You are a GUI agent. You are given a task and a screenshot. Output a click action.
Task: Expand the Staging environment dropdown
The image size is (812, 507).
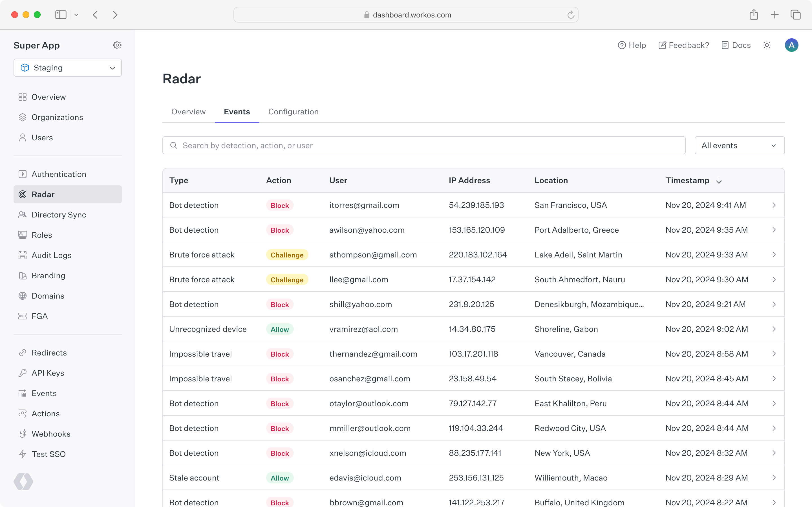68,68
